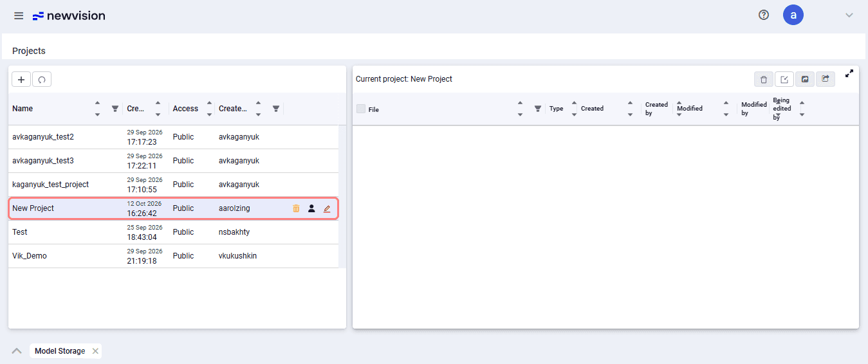Image resolution: width=868 pixels, height=364 pixels.
Task: Expand the files panel to full screen
Action: (x=849, y=73)
